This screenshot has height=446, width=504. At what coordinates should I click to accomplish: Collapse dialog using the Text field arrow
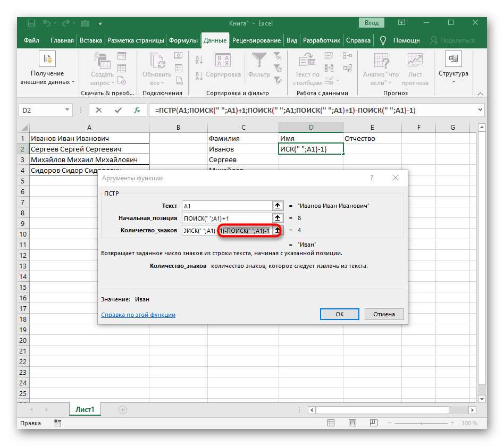[277, 206]
